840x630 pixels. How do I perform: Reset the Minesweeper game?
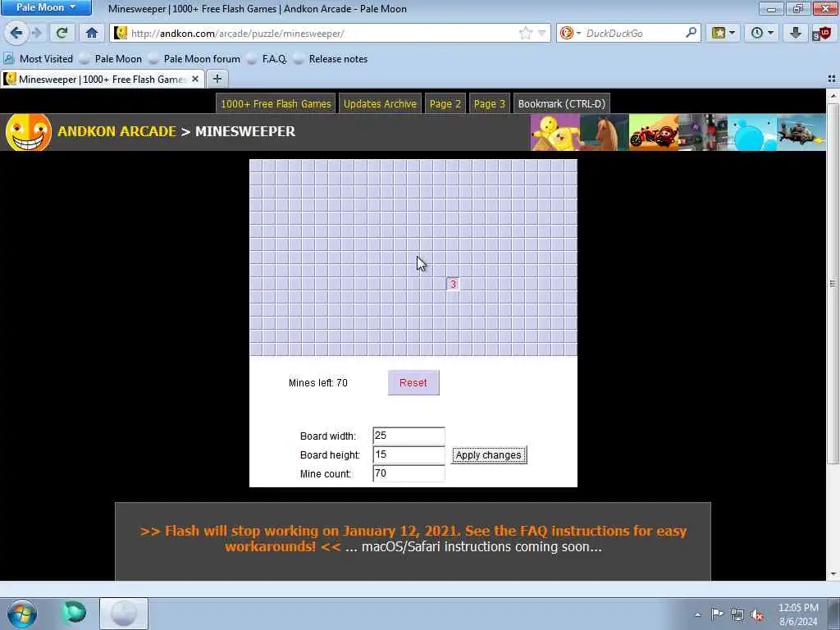coord(413,382)
